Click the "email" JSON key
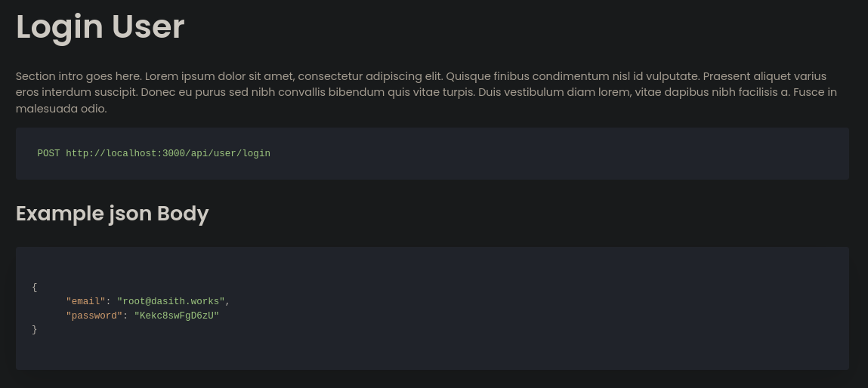This screenshot has width=868, height=388. click(x=86, y=301)
